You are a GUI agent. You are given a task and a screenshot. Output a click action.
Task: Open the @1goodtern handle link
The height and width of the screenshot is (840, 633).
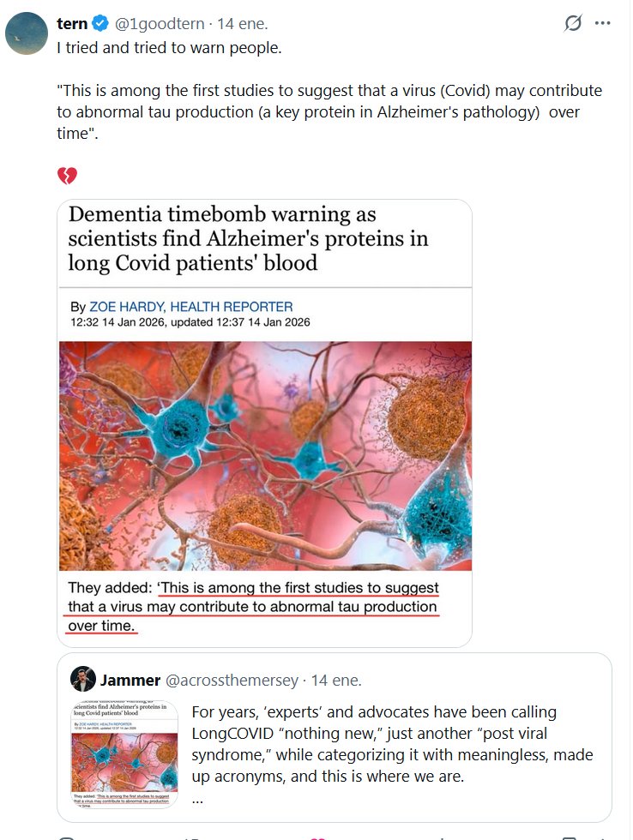click(161, 25)
